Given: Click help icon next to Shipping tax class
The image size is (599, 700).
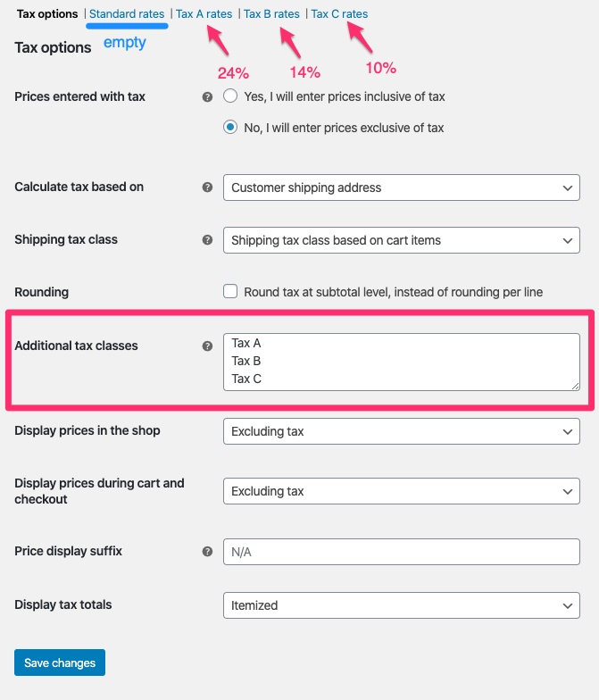Looking at the screenshot, I should click(208, 240).
